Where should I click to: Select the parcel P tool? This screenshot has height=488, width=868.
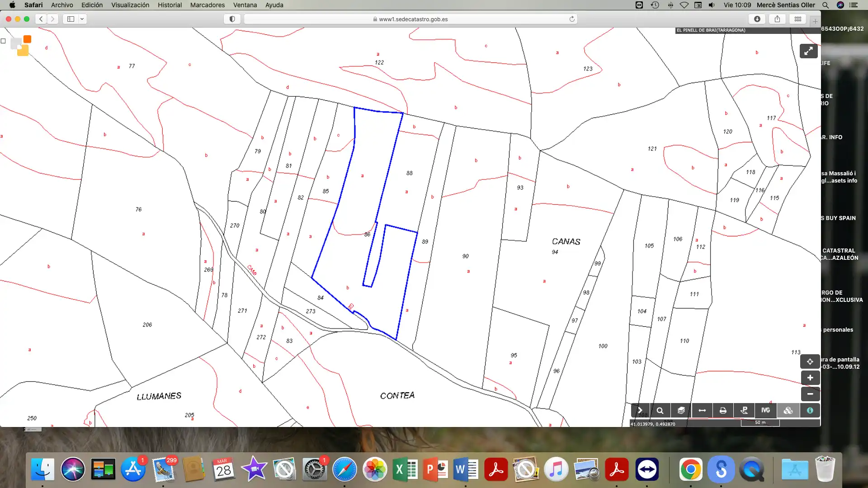744,410
